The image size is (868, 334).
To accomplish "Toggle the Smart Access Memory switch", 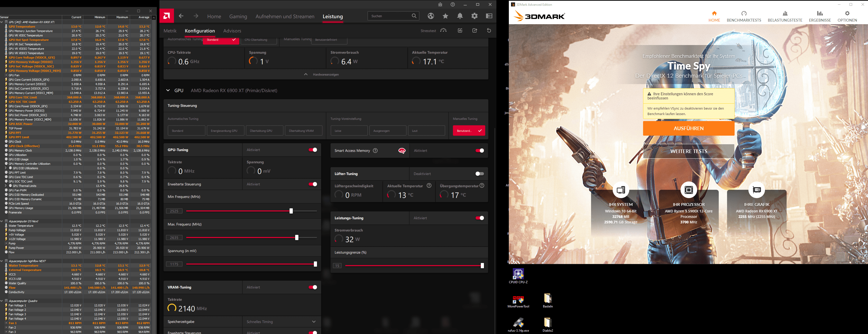I will tap(480, 150).
